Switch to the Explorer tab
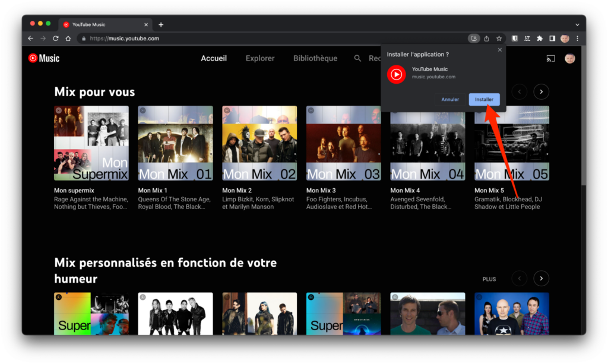The width and height of the screenshot is (608, 364). [x=260, y=58]
